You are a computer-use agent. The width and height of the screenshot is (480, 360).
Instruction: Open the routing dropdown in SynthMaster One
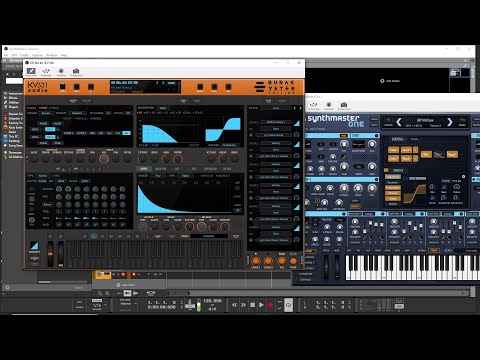415,139
